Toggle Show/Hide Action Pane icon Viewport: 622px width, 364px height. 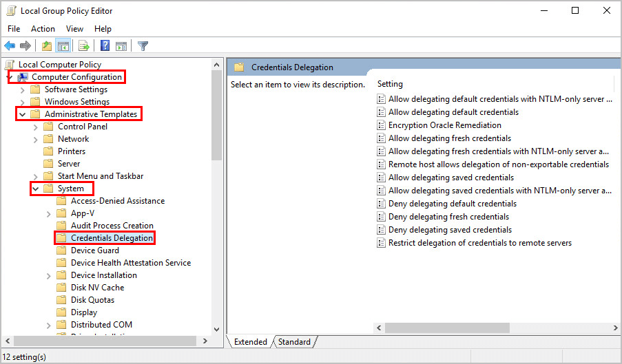click(x=121, y=46)
